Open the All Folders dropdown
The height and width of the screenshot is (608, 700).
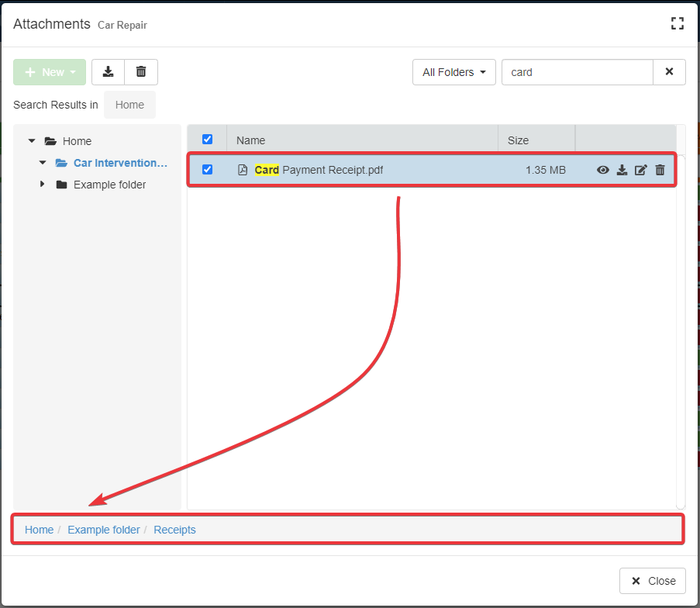click(x=454, y=72)
